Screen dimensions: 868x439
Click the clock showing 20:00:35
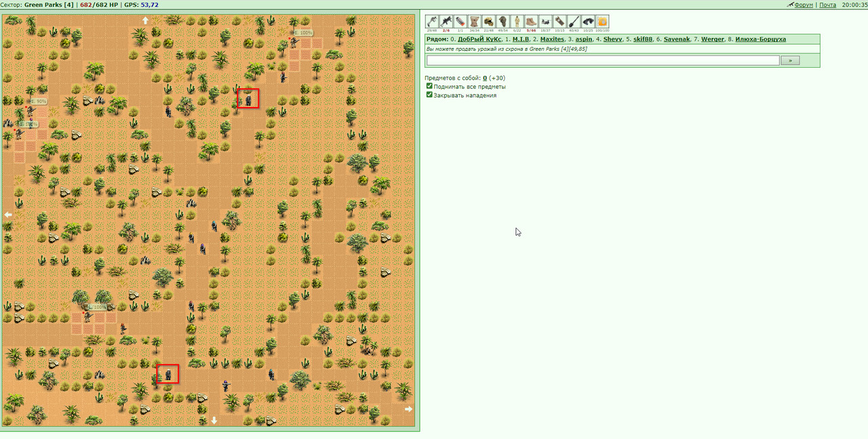854,5
